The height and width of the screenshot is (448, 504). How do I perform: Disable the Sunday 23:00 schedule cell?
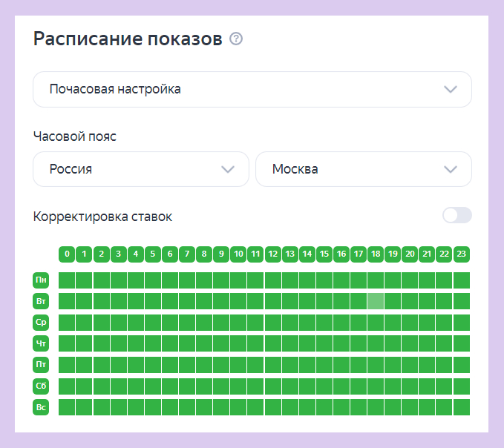[462, 407]
